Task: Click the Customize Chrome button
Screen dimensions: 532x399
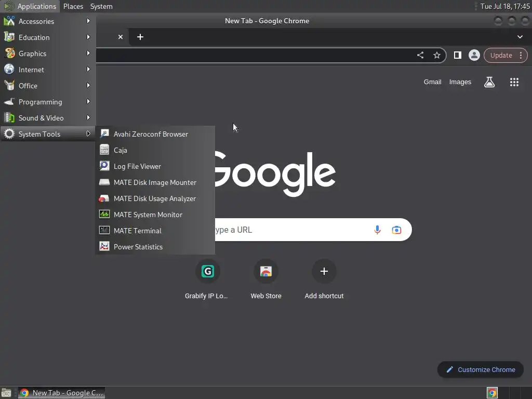Action: pos(481,369)
